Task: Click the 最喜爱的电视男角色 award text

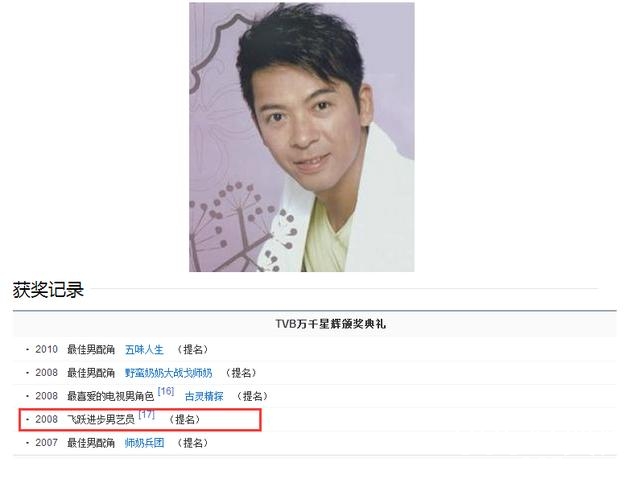Action: (111, 396)
